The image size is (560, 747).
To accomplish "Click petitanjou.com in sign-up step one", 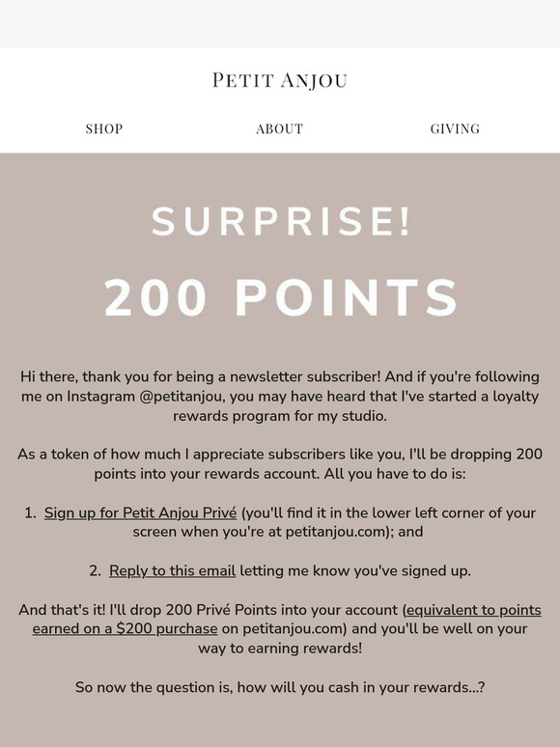I will 336,532.
